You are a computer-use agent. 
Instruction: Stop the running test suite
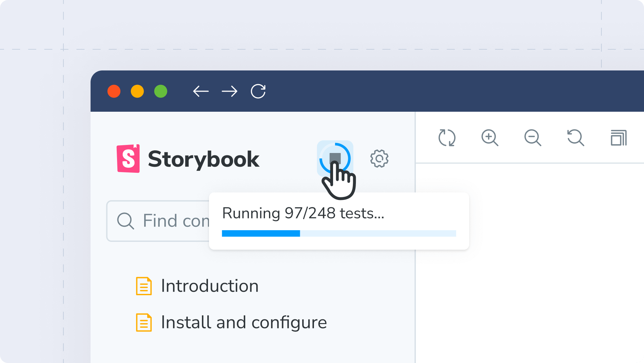(335, 158)
